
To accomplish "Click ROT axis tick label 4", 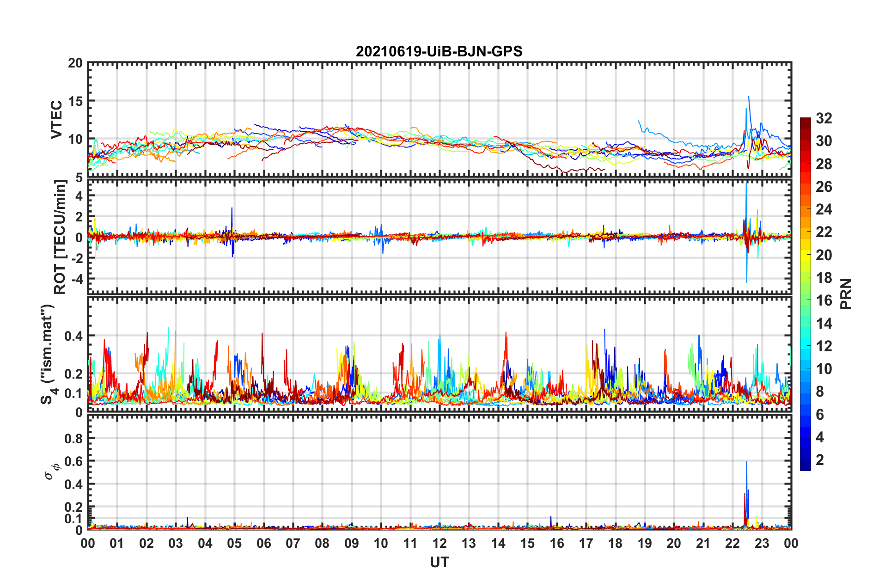I will point(79,196).
